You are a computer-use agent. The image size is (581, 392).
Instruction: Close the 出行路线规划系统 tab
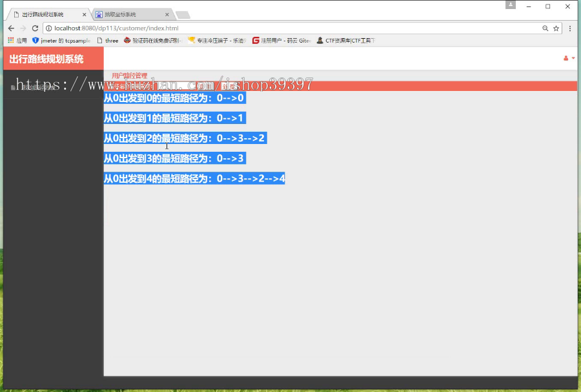tap(84, 14)
